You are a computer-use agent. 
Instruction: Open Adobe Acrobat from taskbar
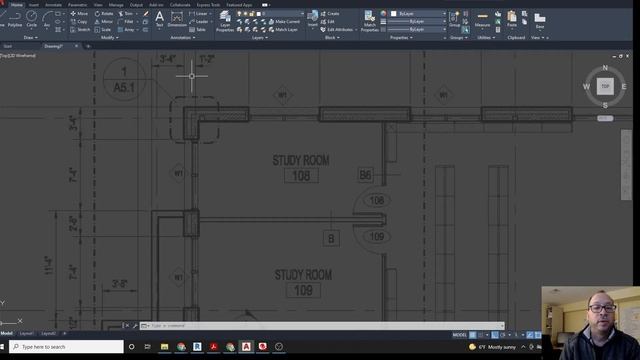213,347
